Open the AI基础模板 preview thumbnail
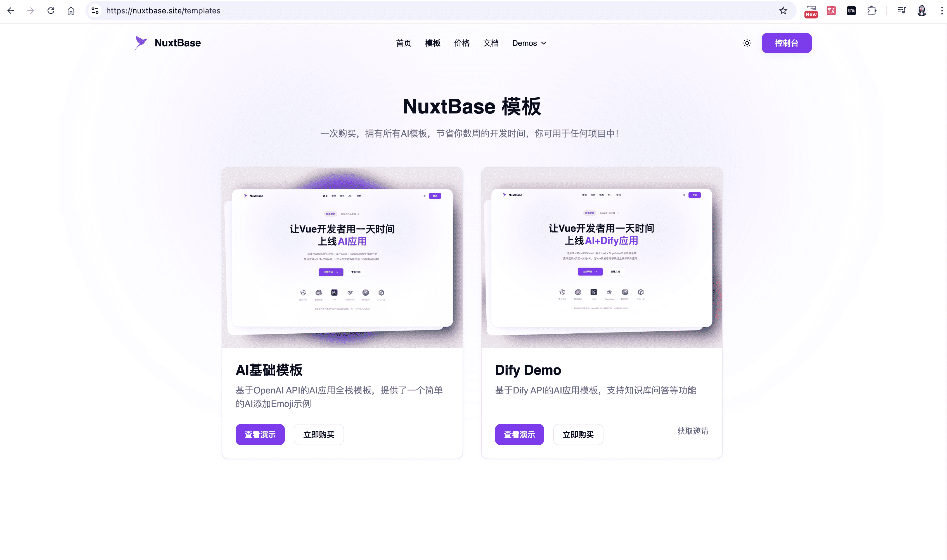 coord(342,257)
